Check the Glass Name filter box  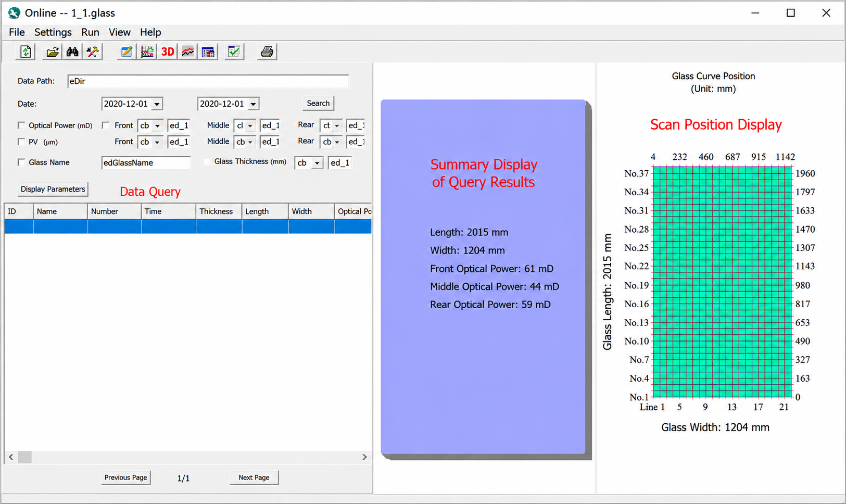21,162
